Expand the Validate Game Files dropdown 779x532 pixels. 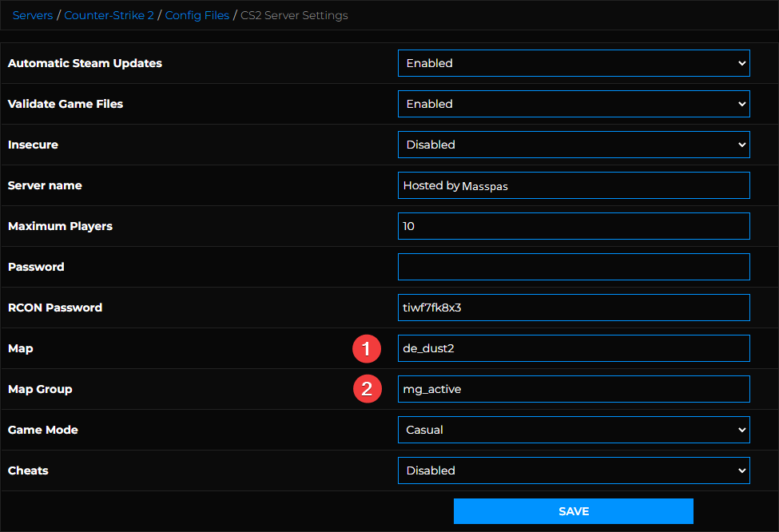573,104
